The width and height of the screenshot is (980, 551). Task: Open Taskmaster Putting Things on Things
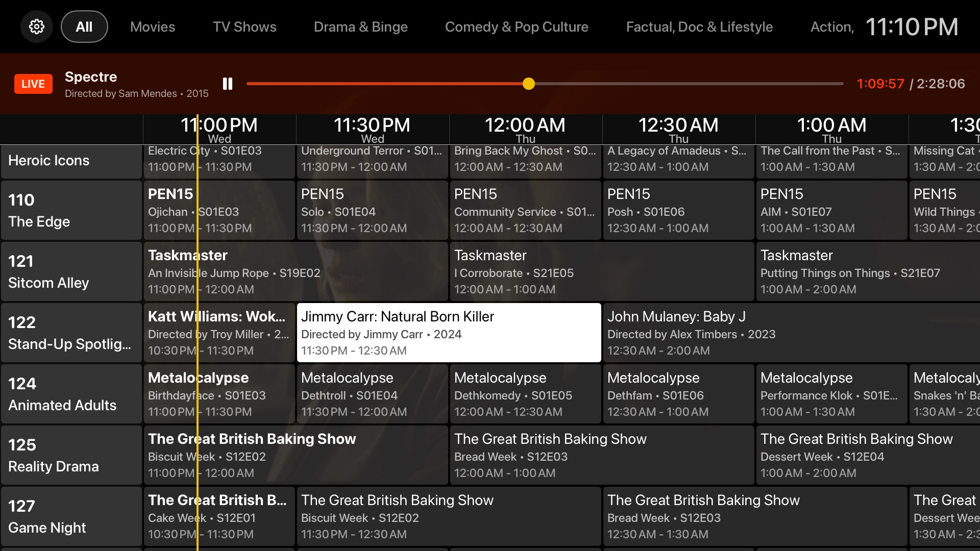point(868,271)
